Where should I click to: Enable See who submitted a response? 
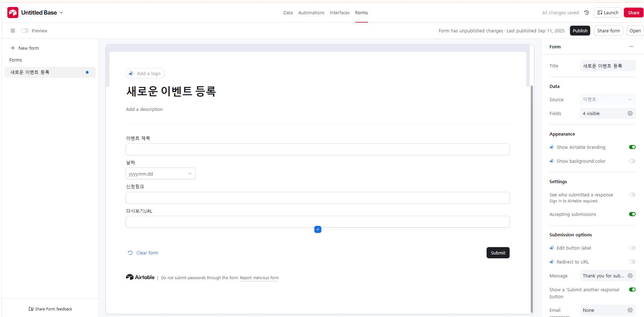point(632,195)
